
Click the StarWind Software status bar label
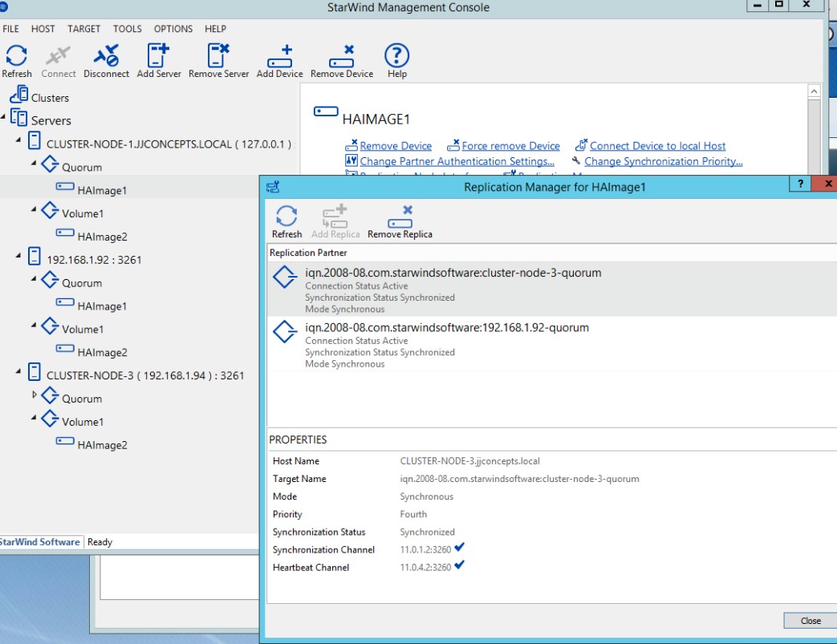click(40, 542)
